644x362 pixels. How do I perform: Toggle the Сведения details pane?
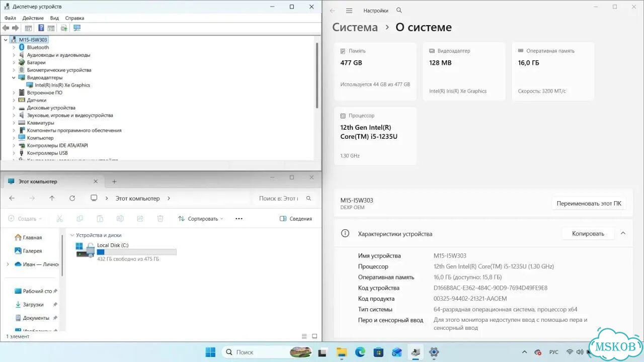(x=296, y=219)
